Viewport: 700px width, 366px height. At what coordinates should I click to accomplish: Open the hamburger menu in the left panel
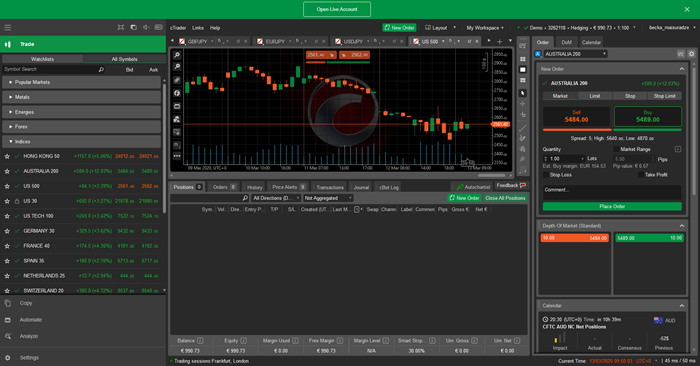(x=8, y=28)
